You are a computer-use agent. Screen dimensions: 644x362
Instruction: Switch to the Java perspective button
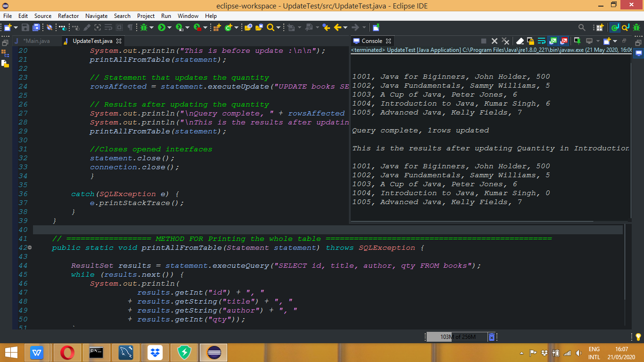(615, 28)
